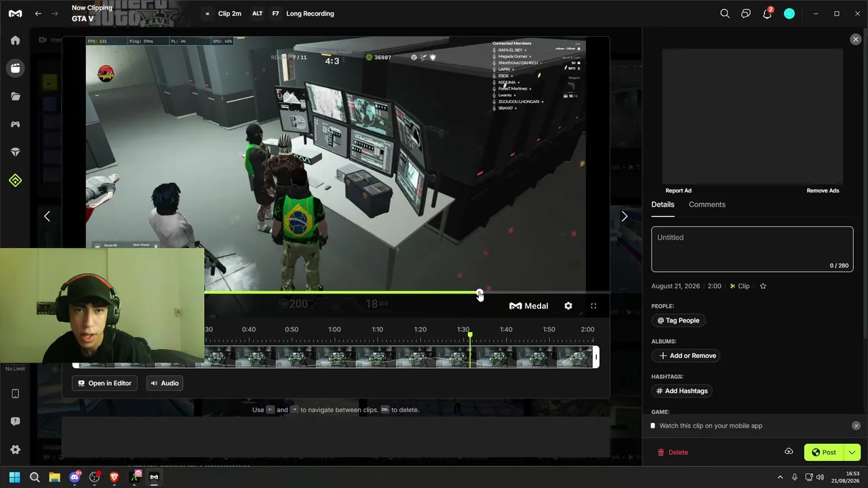This screenshot has width=868, height=488.
Task: Open Brave browser from the taskbar
Action: (x=114, y=477)
